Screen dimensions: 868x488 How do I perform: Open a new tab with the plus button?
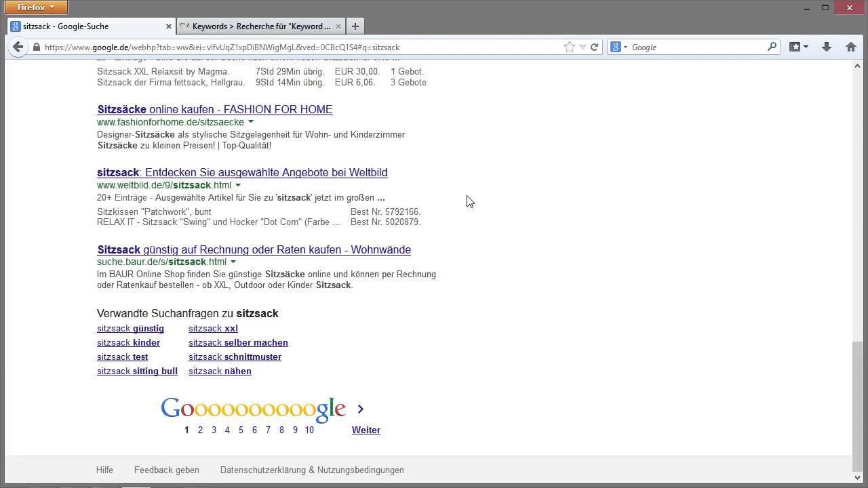tap(355, 26)
